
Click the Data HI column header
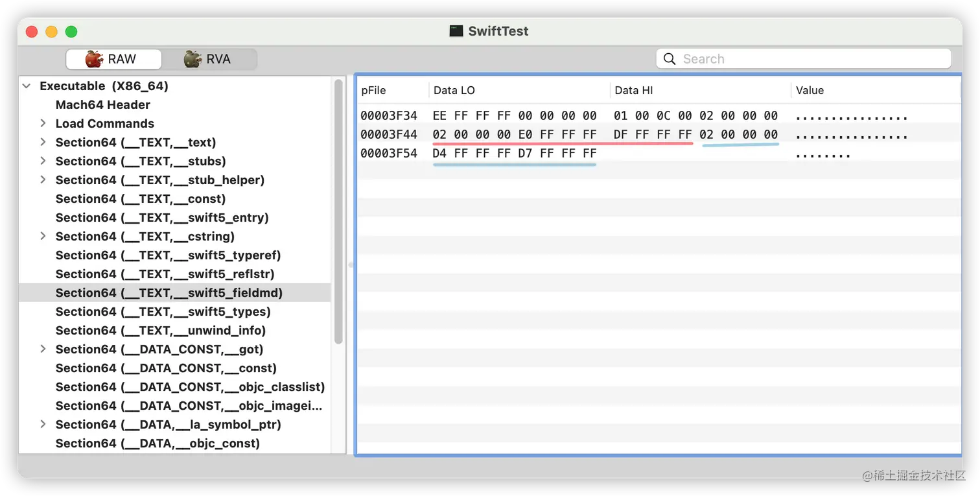(x=634, y=90)
